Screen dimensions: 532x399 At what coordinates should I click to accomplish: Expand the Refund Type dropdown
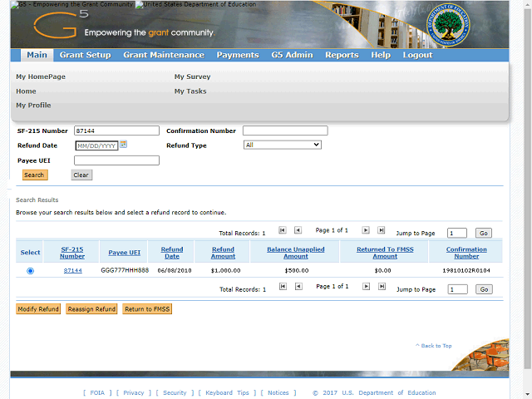tap(282, 145)
